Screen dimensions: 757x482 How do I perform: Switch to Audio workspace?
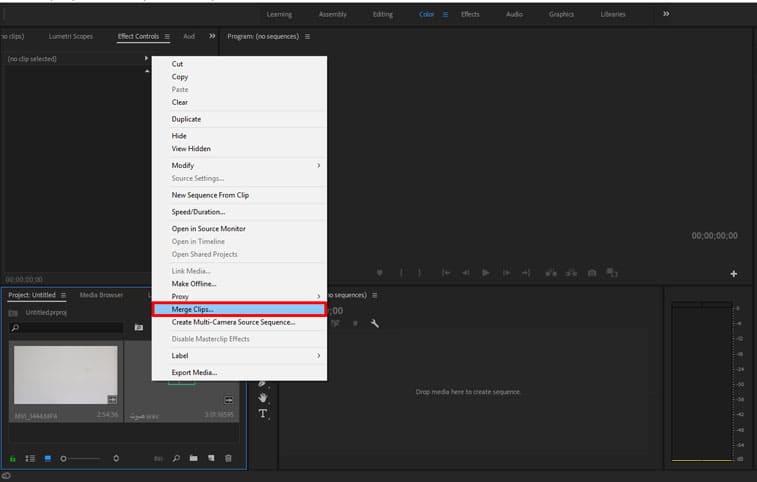point(514,14)
